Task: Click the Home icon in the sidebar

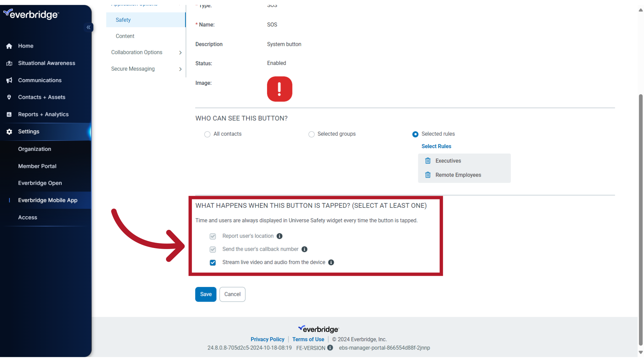Action: click(x=9, y=46)
